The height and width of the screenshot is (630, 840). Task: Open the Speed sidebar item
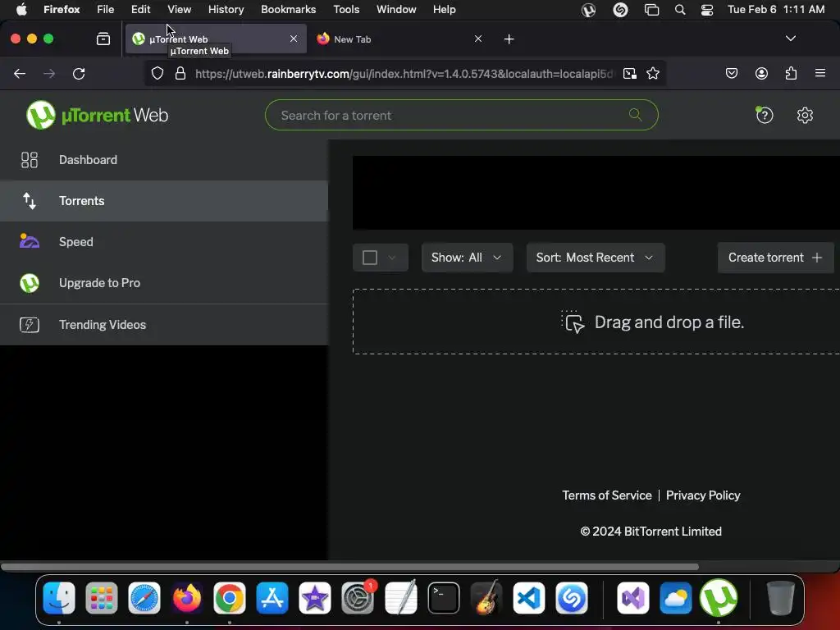coord(164,242)
